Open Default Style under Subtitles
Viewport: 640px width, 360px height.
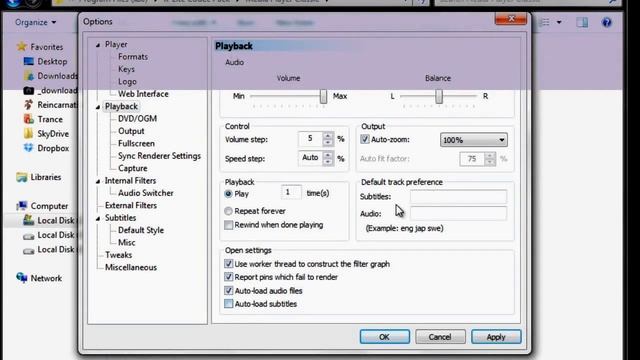tap(141, 230)
